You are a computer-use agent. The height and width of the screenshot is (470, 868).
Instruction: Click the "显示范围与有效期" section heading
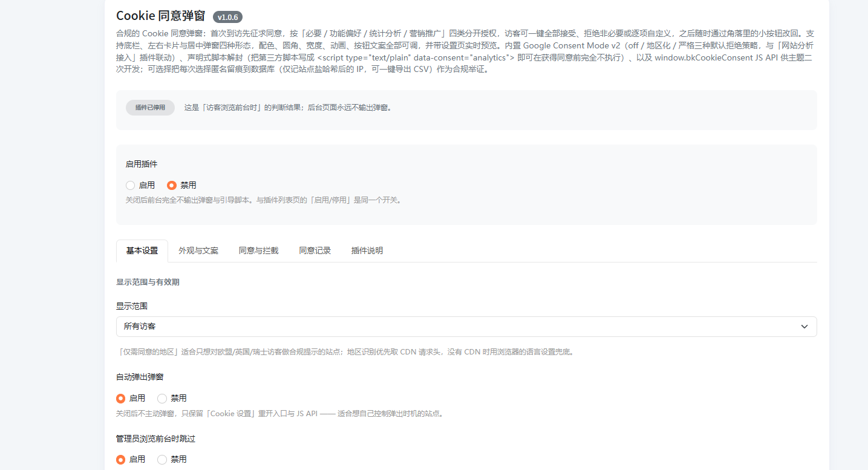(148, 282)
